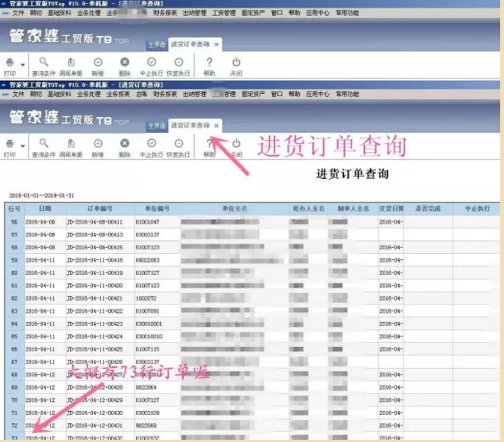Viewport: 504px width, 442px height.
Task: Click the 单位全名 column header
Action: (235, 209)
